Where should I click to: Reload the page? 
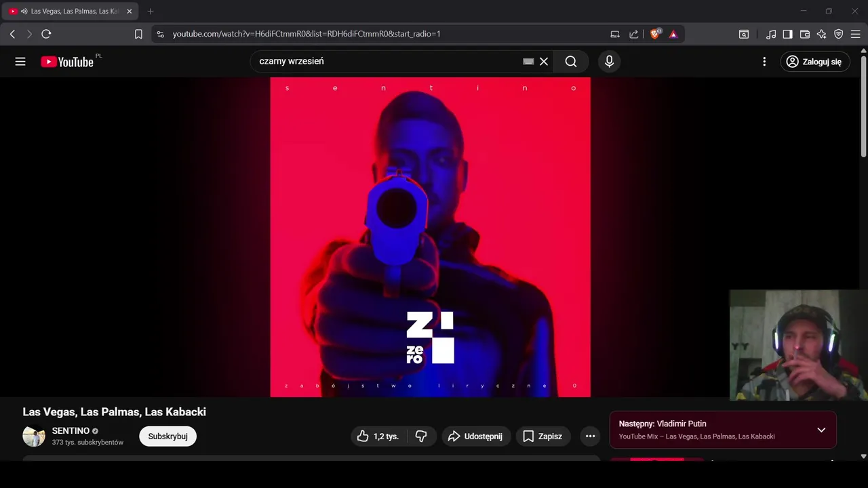point(46,34)
